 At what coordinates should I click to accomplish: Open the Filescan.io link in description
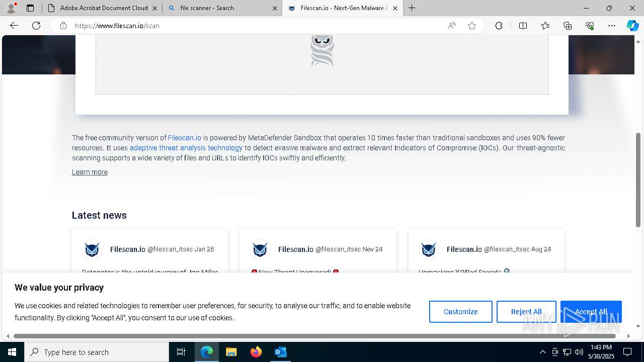pyautogui.click(x=185, y=138)
